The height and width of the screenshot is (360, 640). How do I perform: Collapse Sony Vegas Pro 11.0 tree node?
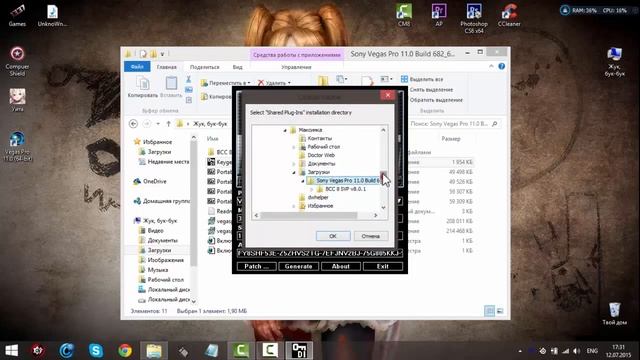tap(302, 181)
